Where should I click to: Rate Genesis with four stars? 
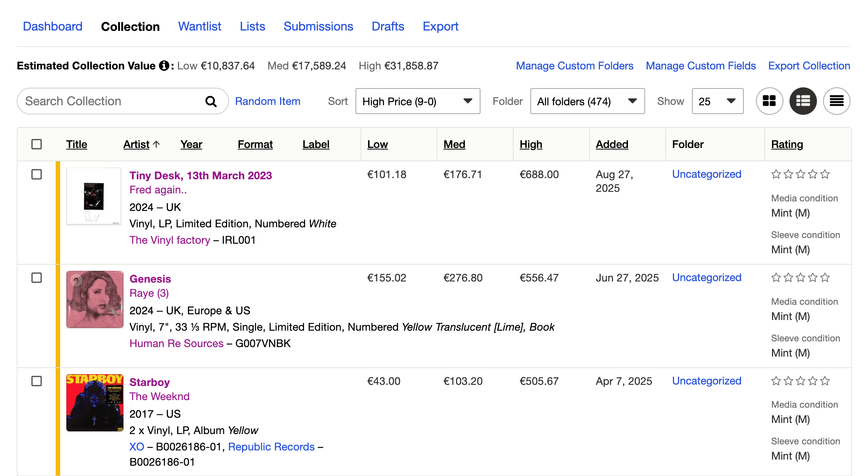pyautogui.click(x=813, y=277)
